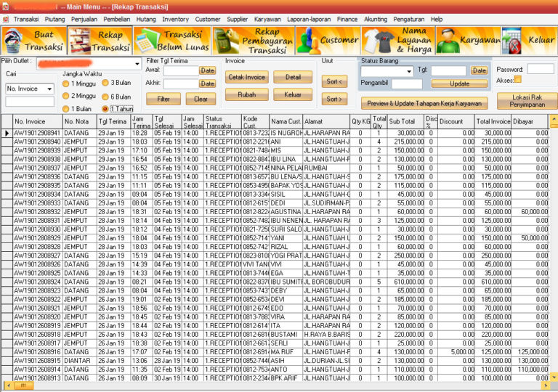Select the 3 Bulan radio button
558x392 pixels.
click(x=105, y=83)
